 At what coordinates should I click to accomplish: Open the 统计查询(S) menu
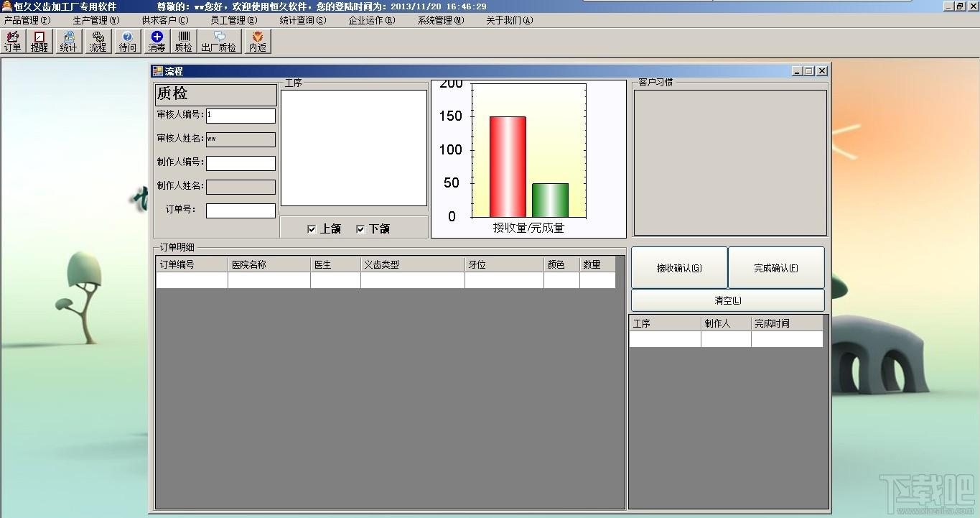coord(302,20)
